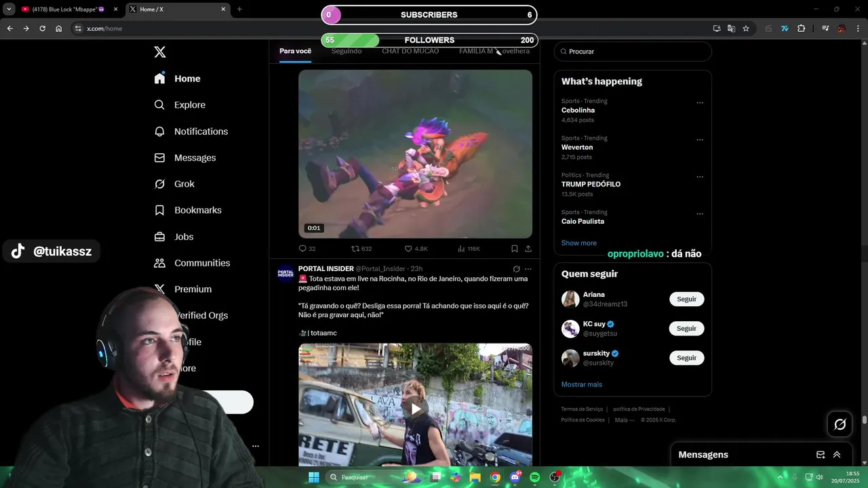
Task: Open the Premium page
Action: point(183,289)
